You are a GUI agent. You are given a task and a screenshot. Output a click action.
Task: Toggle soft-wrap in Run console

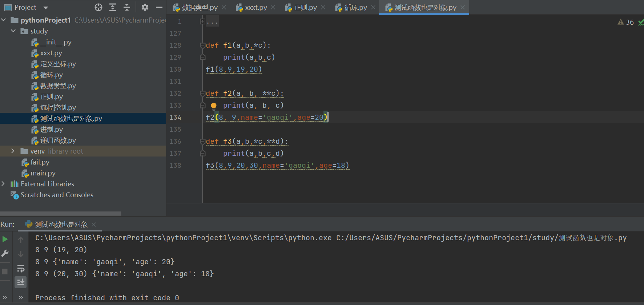21,269
